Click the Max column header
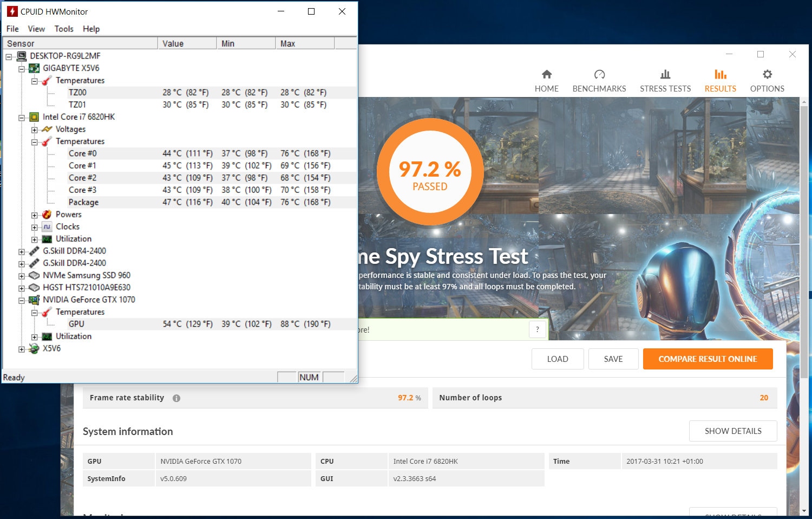Screen dimensions: 812x519 click(305, 43)
